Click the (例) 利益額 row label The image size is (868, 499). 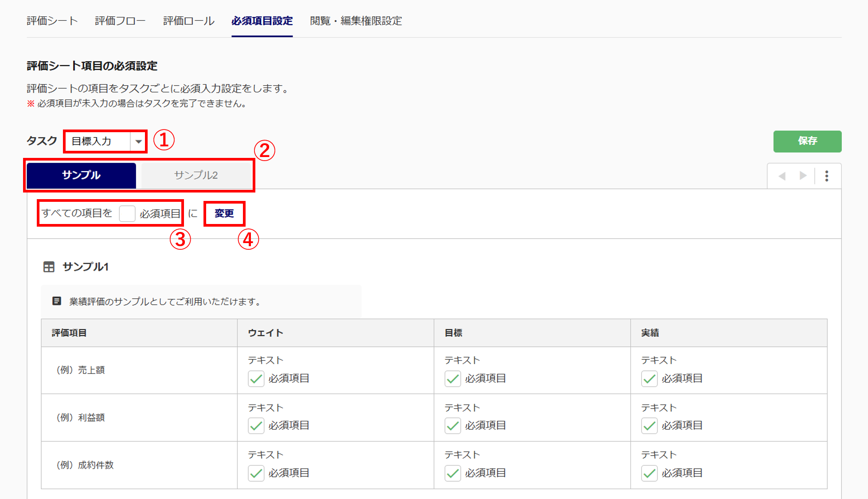[80, 417]
